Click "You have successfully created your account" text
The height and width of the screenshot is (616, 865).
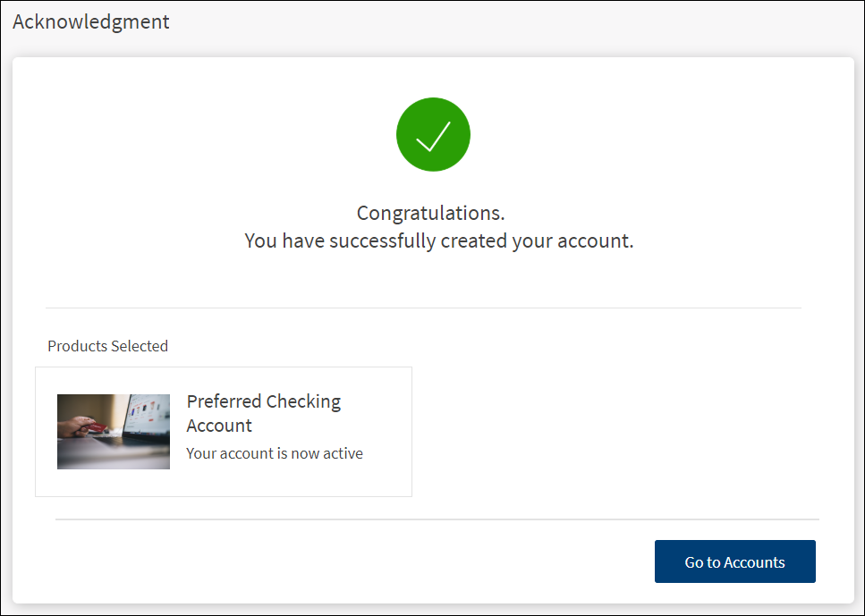point(438,240)
